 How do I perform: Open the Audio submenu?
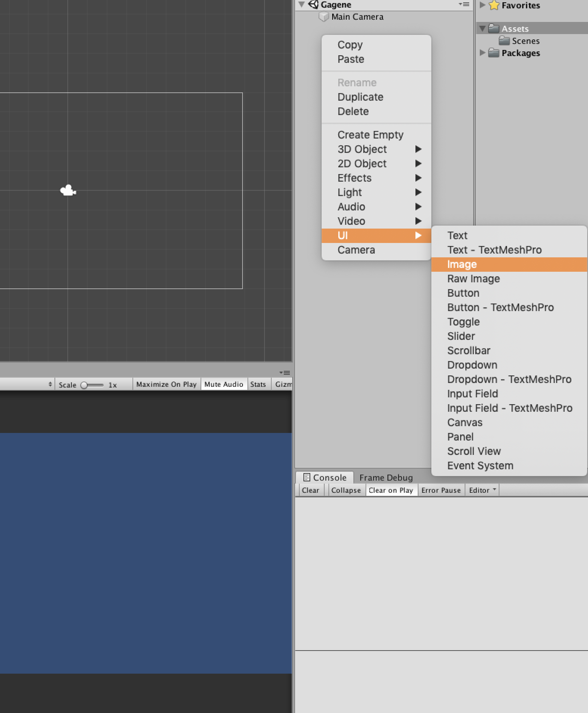[x=376, y=207]
